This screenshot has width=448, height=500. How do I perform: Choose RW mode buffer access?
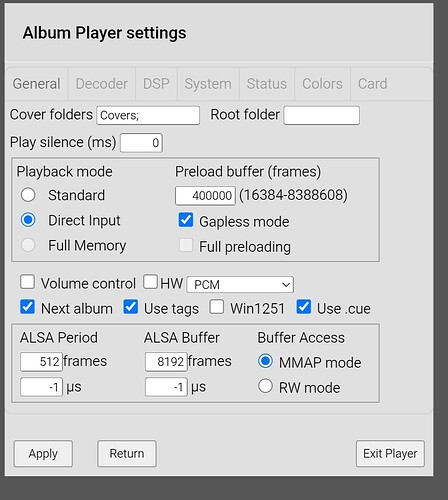(x=265, y=386)
